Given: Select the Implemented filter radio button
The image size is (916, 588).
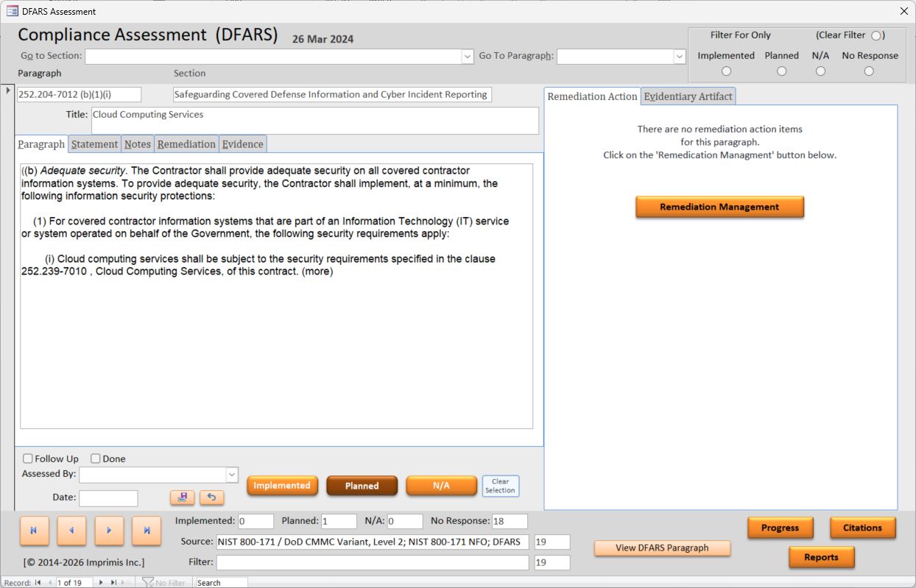Looking at the screenshot, I should click(727, 71).
